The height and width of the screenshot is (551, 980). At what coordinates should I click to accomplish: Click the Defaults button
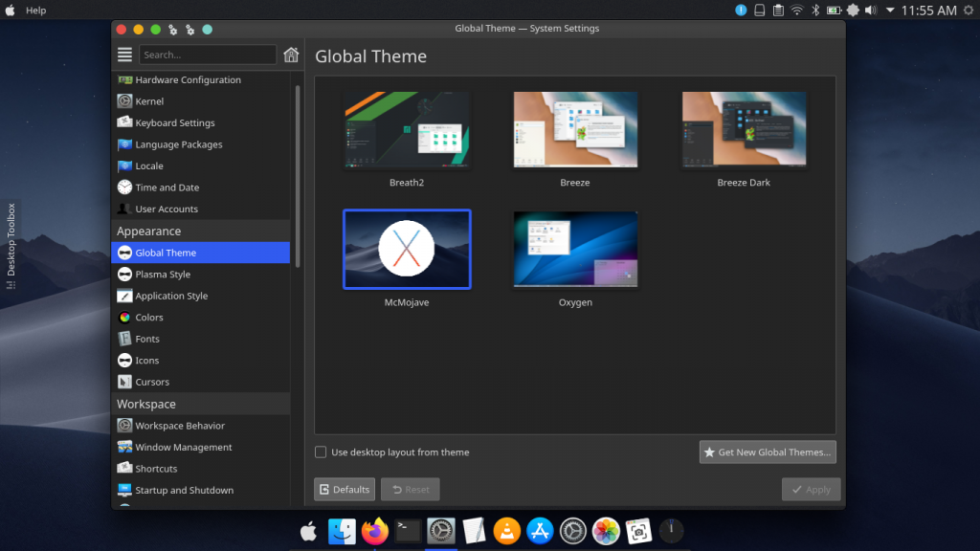point(344,489)
